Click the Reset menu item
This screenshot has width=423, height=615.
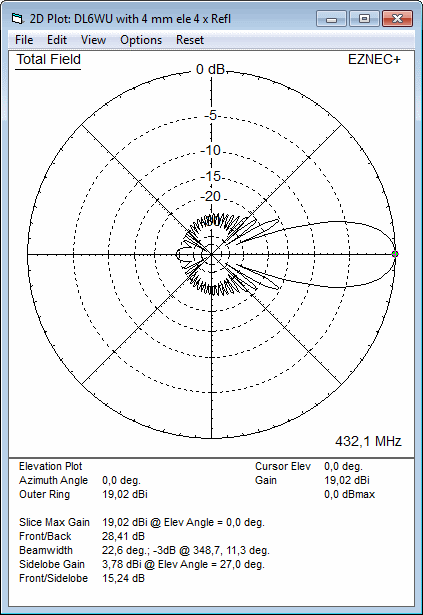point(190,40)
